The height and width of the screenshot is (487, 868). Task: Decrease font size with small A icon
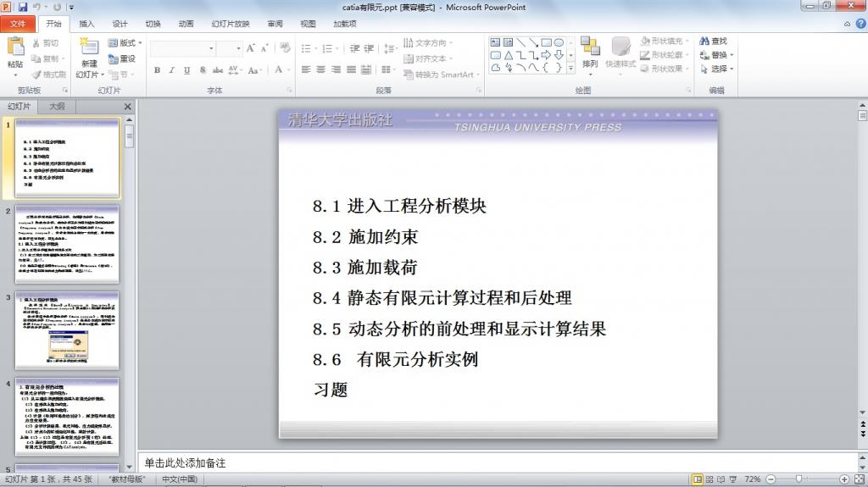[264, 48]
